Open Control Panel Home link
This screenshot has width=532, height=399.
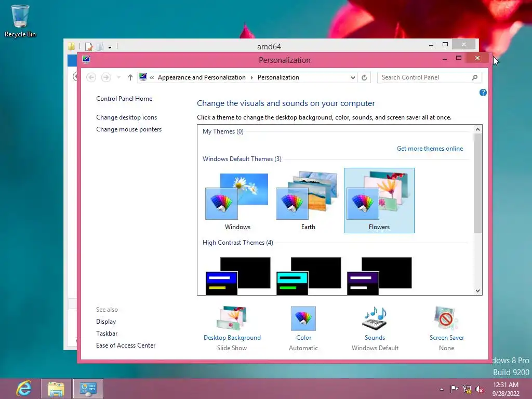pos(124,99)
